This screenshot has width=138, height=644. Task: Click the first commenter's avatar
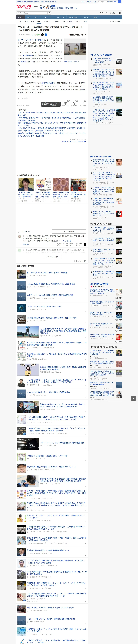pyautogui.click(x=19, y=236)
